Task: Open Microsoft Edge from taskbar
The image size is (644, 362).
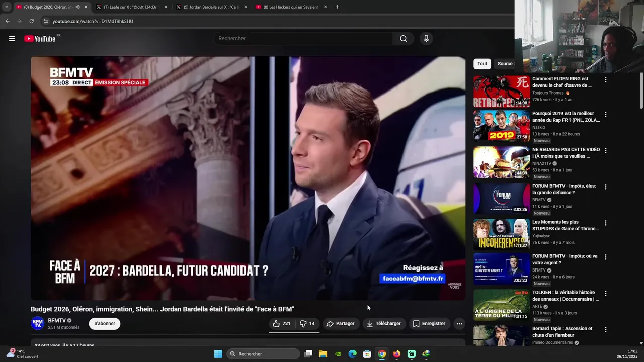Action: [x=353, y=354]
